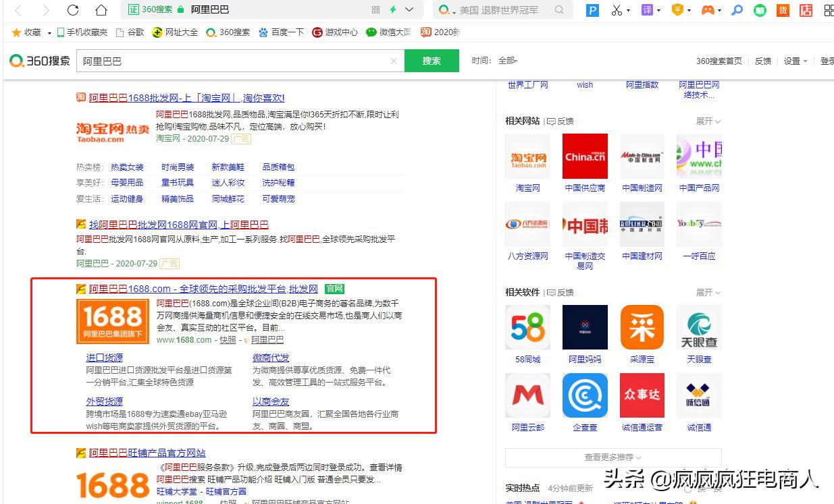Open the 淘宝网 related site thumbnail
Viewport: 834px width, 504px height.
pos(527,156)
